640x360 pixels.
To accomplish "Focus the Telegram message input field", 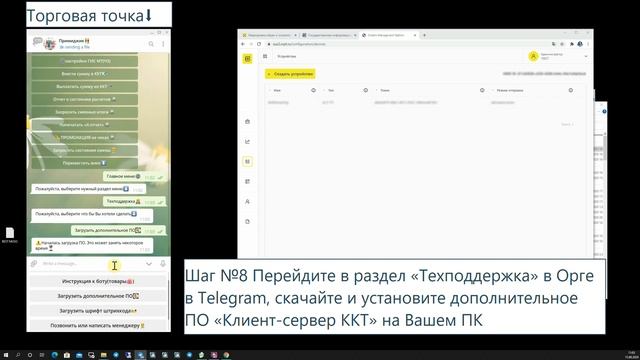I will coord(92,264).
